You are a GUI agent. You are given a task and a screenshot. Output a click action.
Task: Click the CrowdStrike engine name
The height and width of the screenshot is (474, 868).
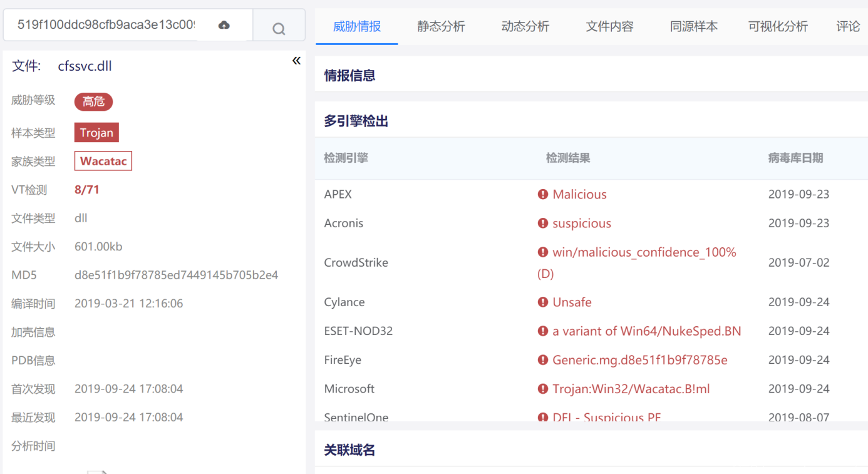click(356, 262)
